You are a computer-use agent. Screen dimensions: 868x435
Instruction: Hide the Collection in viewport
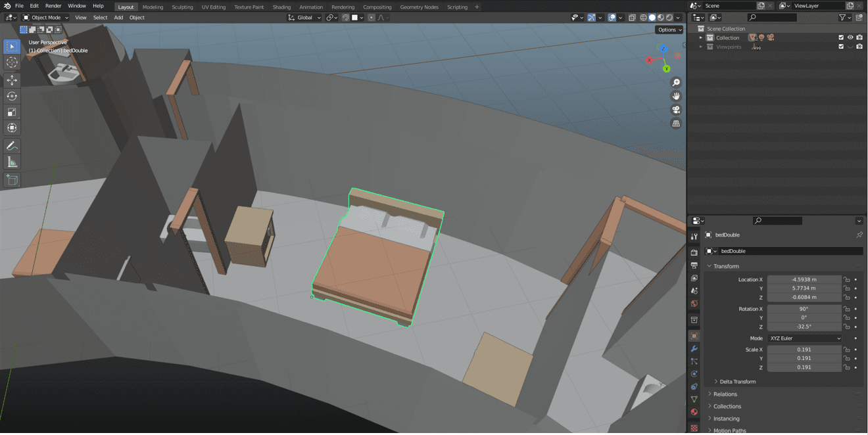tap(850, 37)
